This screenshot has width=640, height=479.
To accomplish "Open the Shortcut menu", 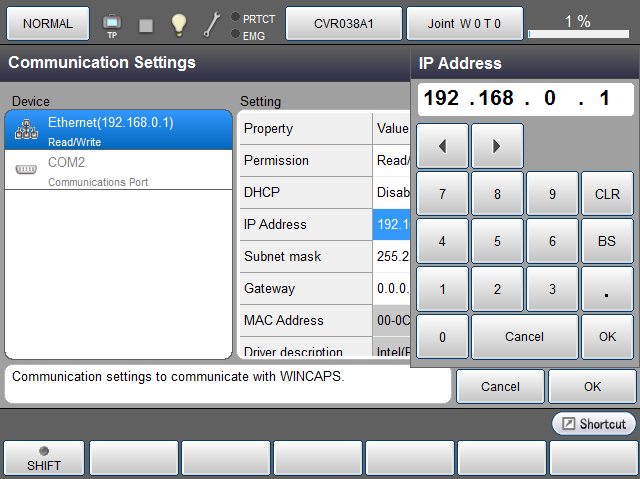I will pyautogui.click(x=593, y=424).
